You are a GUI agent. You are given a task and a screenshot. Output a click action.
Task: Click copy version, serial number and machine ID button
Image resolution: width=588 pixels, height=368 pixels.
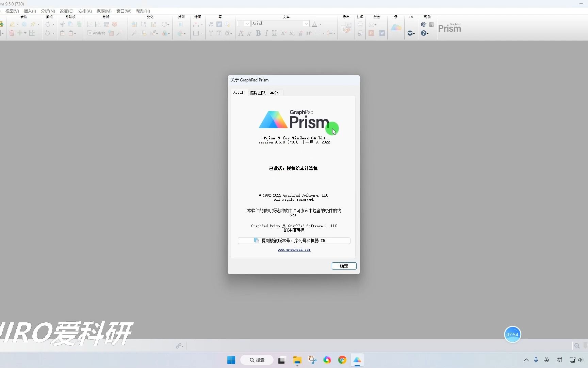coord(294,241)
